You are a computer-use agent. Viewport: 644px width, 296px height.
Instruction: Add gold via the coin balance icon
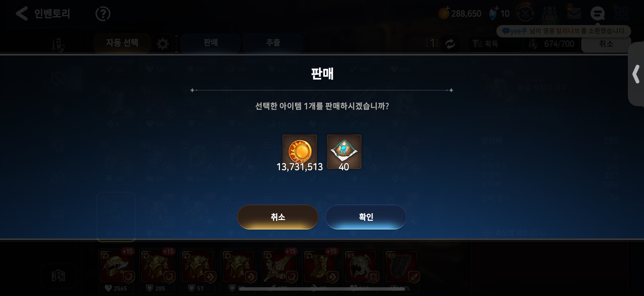pyautogui.click(x=444, y=13)
